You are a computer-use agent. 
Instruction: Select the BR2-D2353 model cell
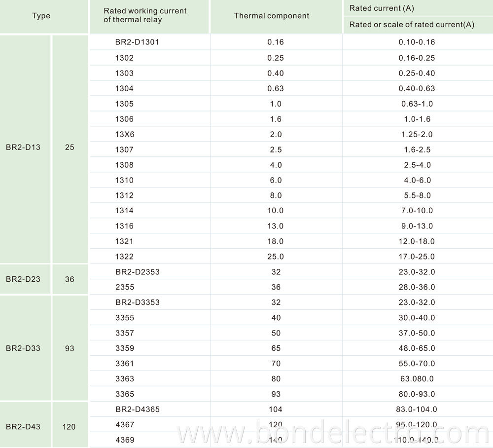point(138,272)
